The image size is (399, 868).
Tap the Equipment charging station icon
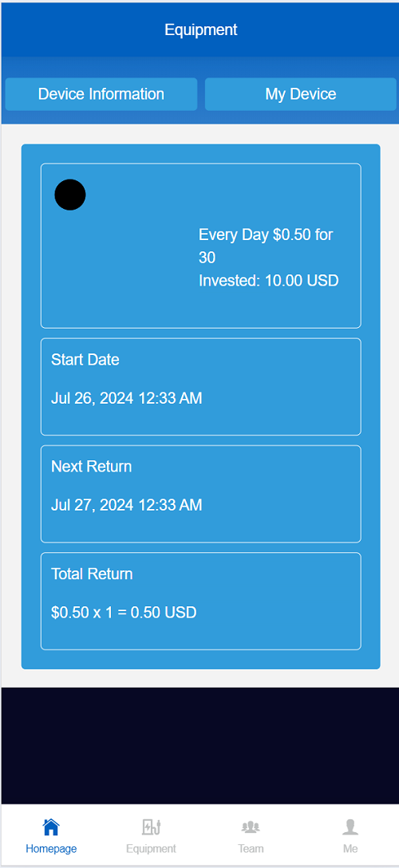click(151, 827)
